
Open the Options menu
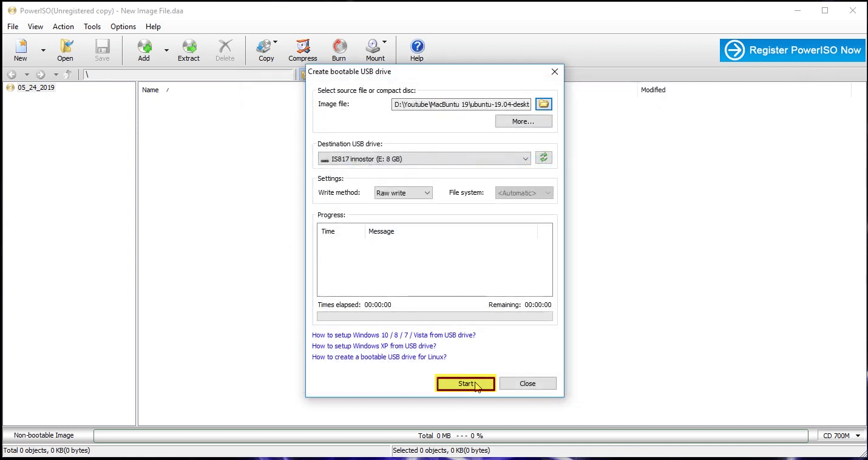123,27
